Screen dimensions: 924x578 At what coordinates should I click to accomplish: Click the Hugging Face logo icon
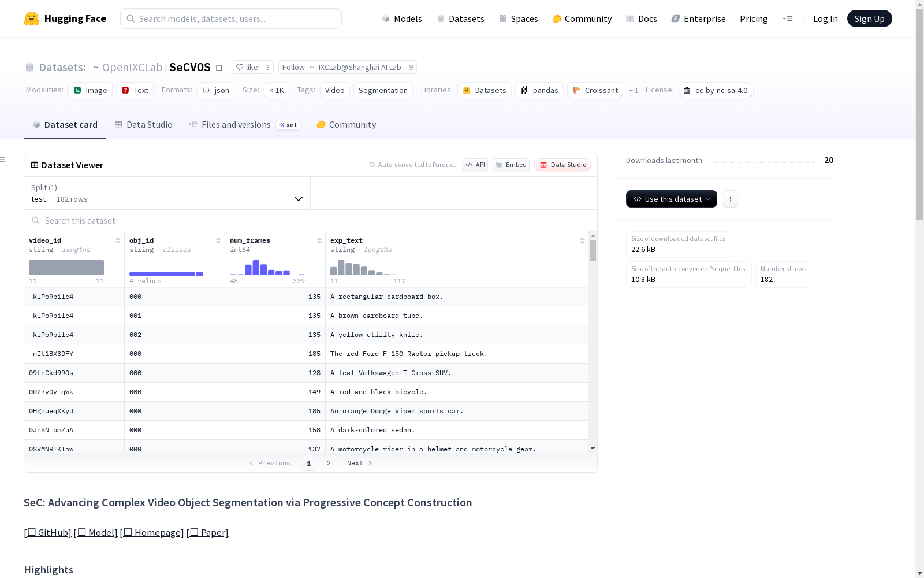click(x=32, y=18)
